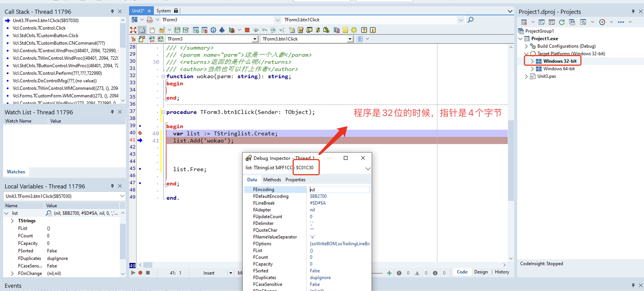This screenshot has width=644, height=291.
Task: Switch to Methods tab in Debug Inspector
Action: coord(272,180)
